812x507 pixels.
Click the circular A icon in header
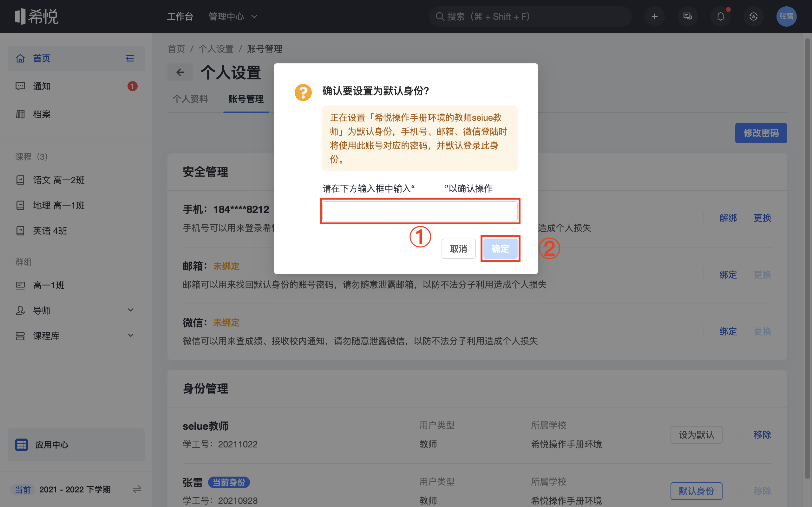(753, 16)
